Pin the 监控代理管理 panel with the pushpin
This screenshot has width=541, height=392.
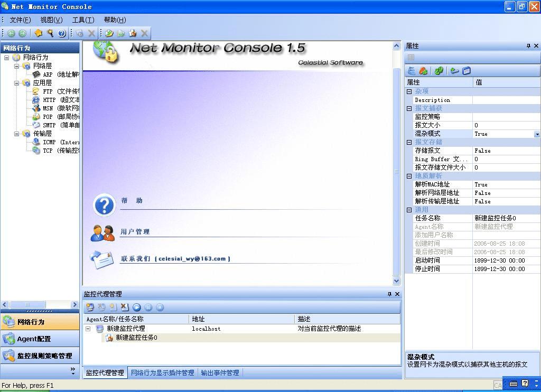click(x=389, y=294)
